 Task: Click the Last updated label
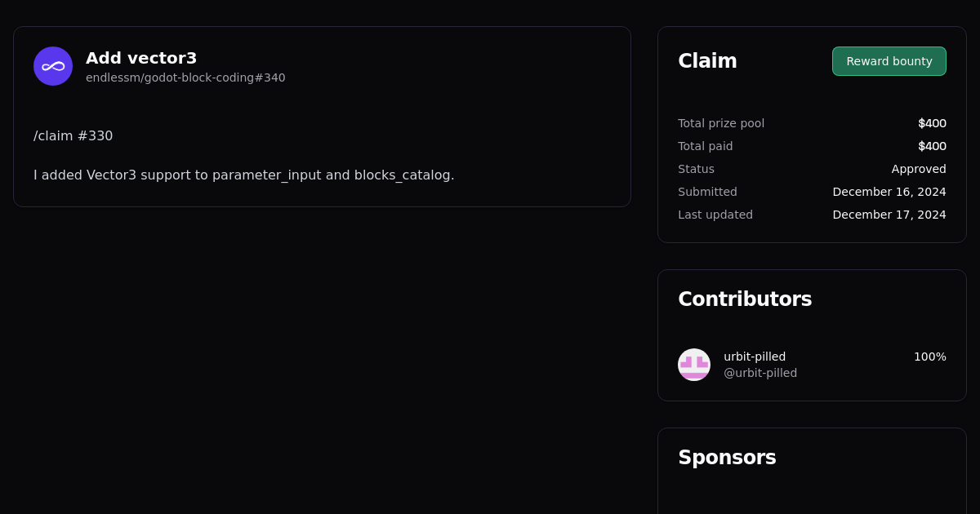point(715,215)
